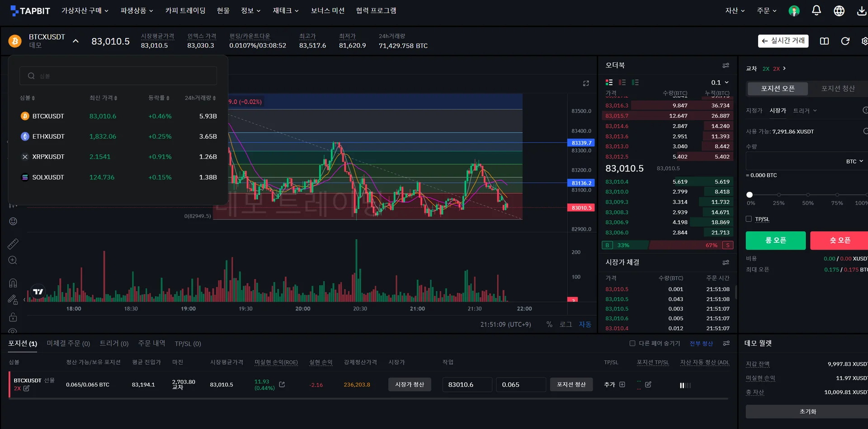Click the app download icon
Screen dimensions: 868x429
click(x=862, y=11)
